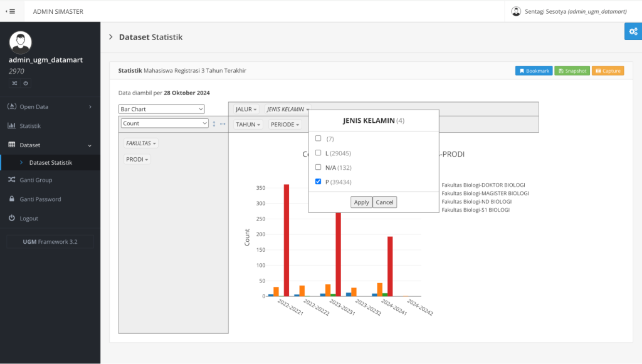
Task: Check the L (29045) checkbox
Action: [318, 153]
